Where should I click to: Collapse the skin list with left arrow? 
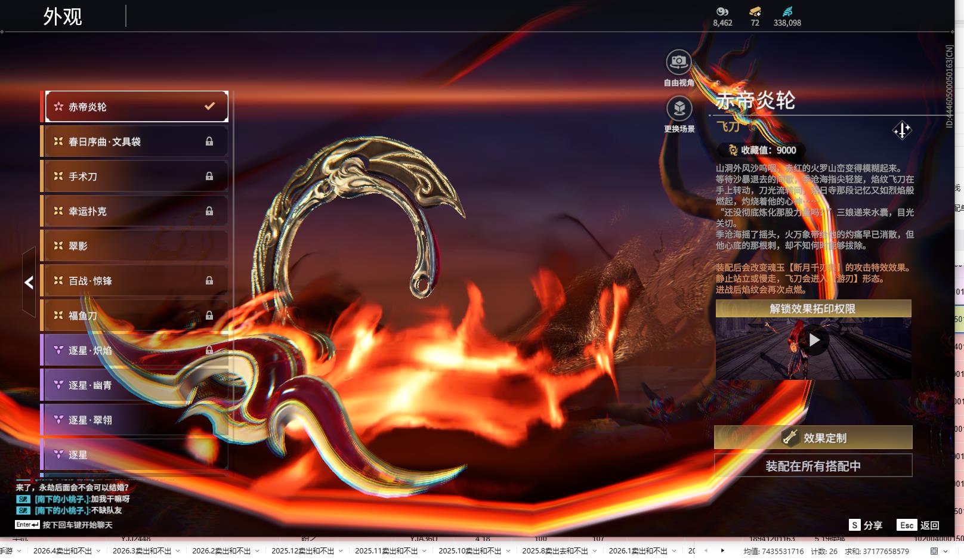coord(29,283)
